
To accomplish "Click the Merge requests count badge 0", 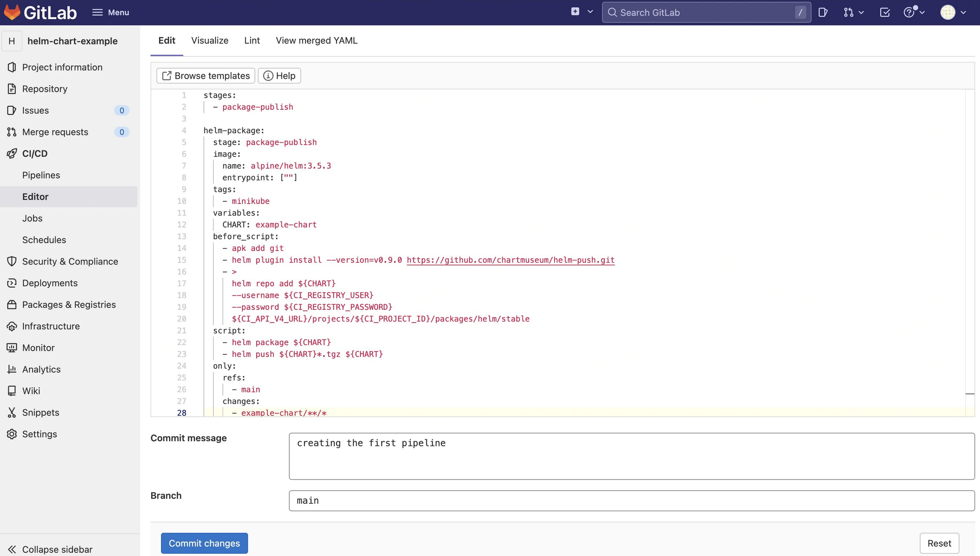I will tap(121, 132).
